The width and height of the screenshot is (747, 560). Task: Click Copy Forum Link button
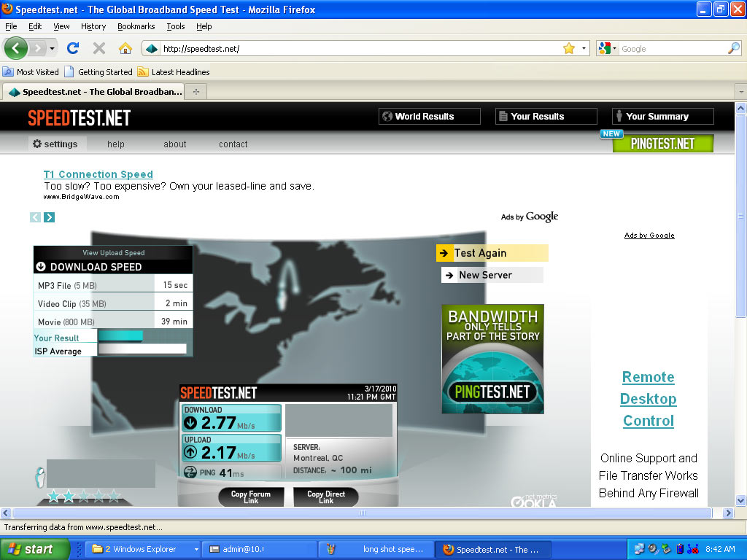[x=251, y=497]
